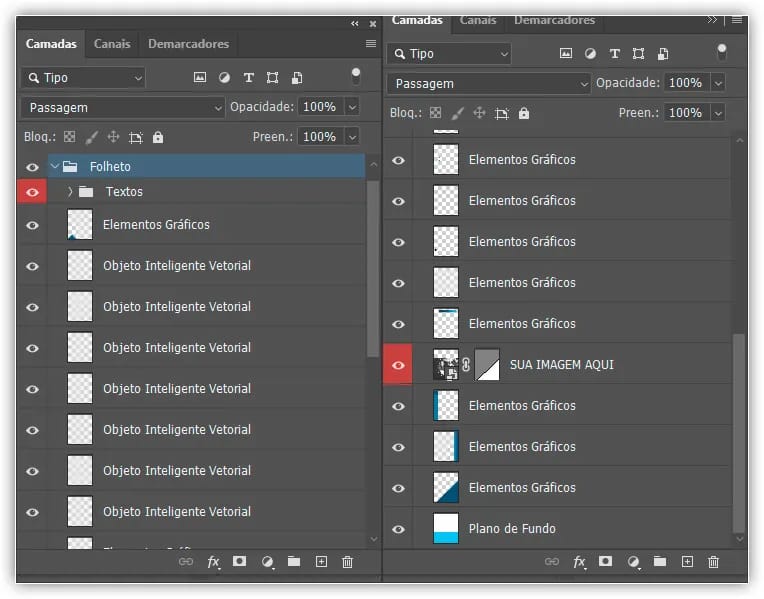Click the lock position icon in the left panel
764x599 pixels.
tap(113, 137)
